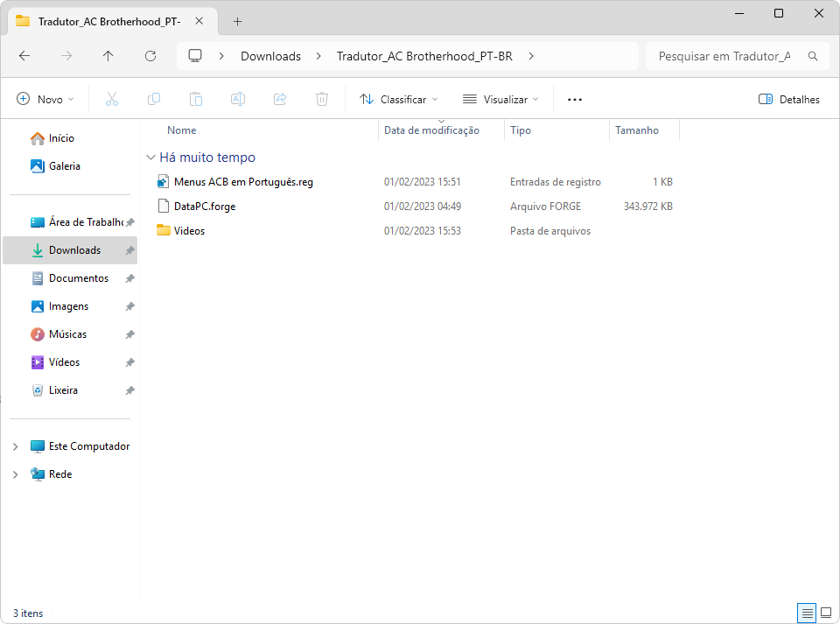
Task: Click the back navigation arrow
Action: (x=24, y=56)
